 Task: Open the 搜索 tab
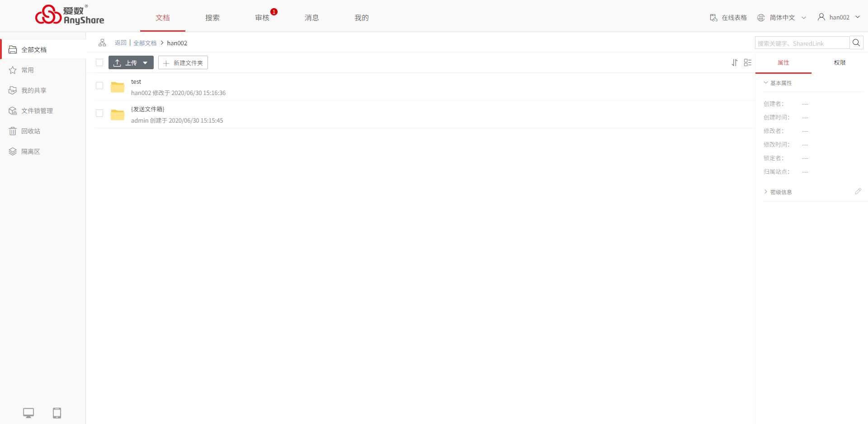pos(212,18)
